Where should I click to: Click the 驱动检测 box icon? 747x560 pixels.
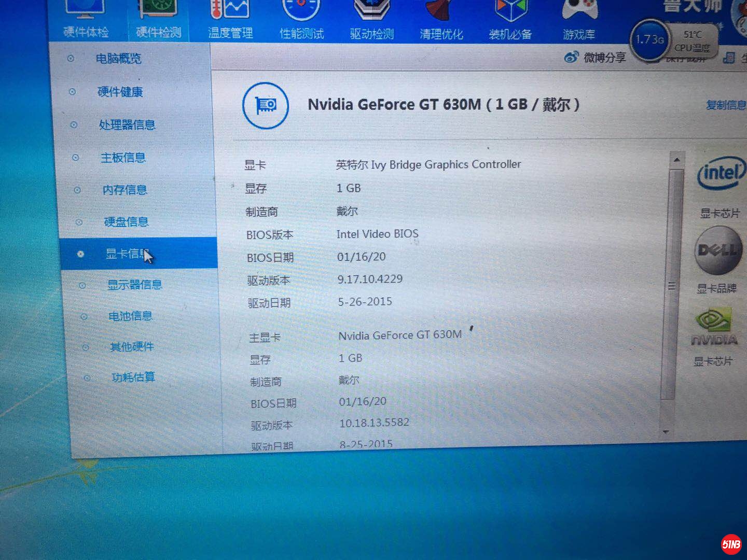click(x=371, y=10)
